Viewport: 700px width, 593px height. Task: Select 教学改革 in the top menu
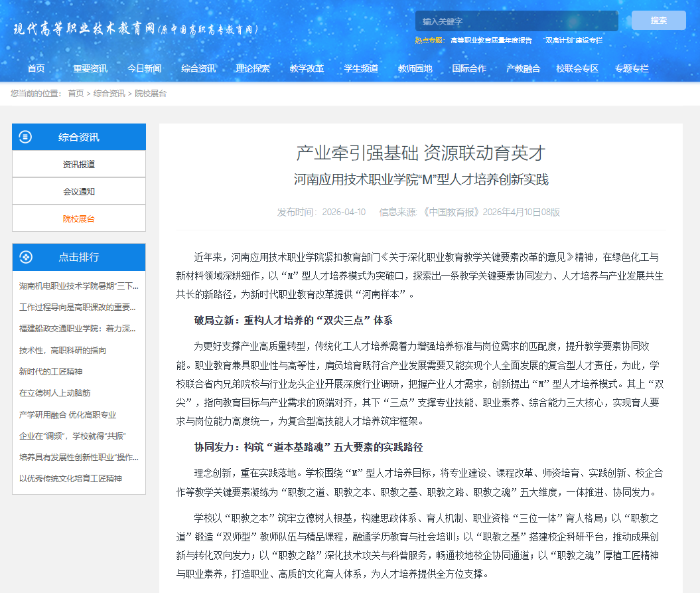(307, 68)
